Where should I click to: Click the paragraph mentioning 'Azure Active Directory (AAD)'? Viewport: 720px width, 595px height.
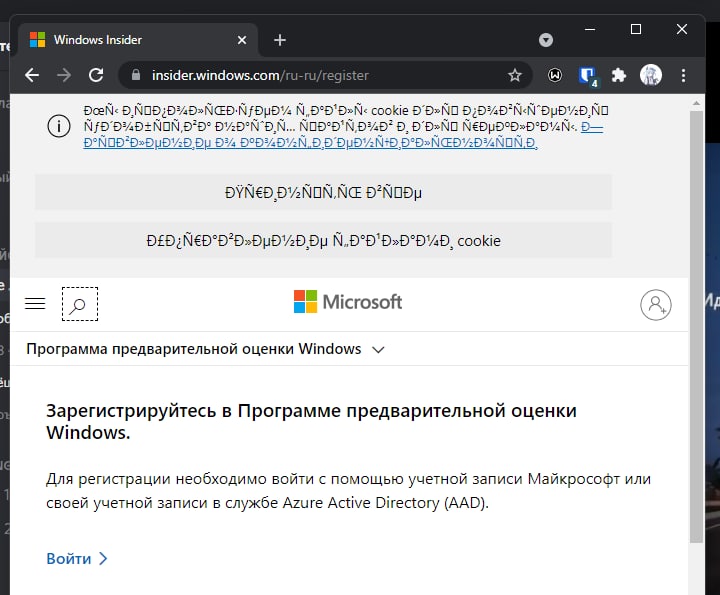[x=348, y=490]
